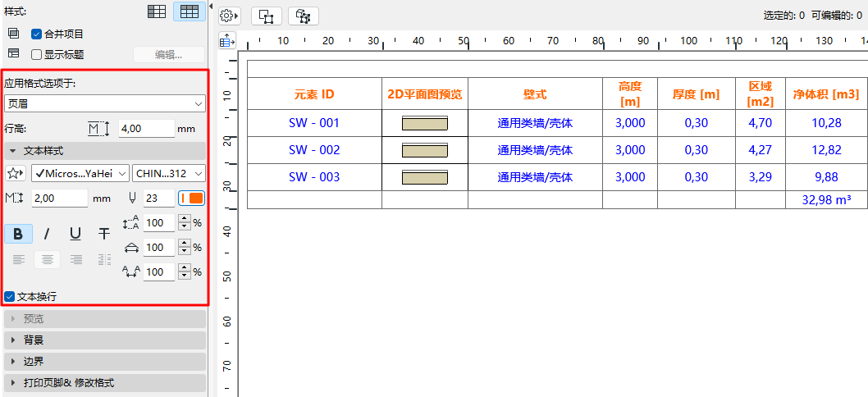Viewport: 868px width, 397px height.
Task: Adjust the width scale stepper arrows
Action: (185, 248)
